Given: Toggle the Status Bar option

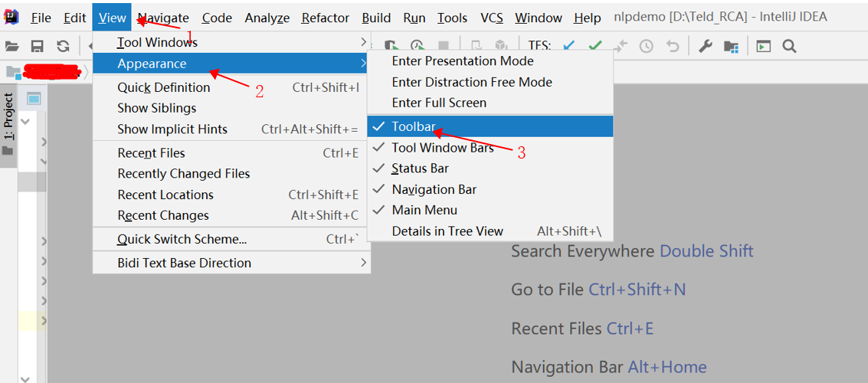Looking at the screenshot, I should [x=490, y=169].
